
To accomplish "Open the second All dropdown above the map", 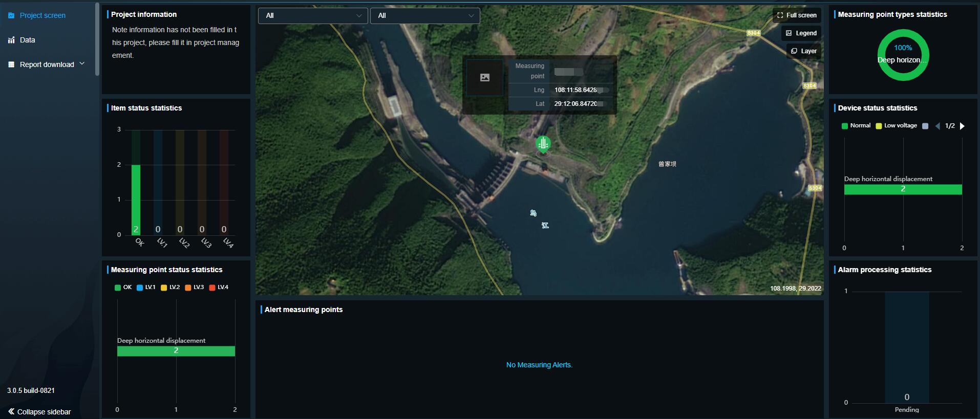I will click(425, 16).
